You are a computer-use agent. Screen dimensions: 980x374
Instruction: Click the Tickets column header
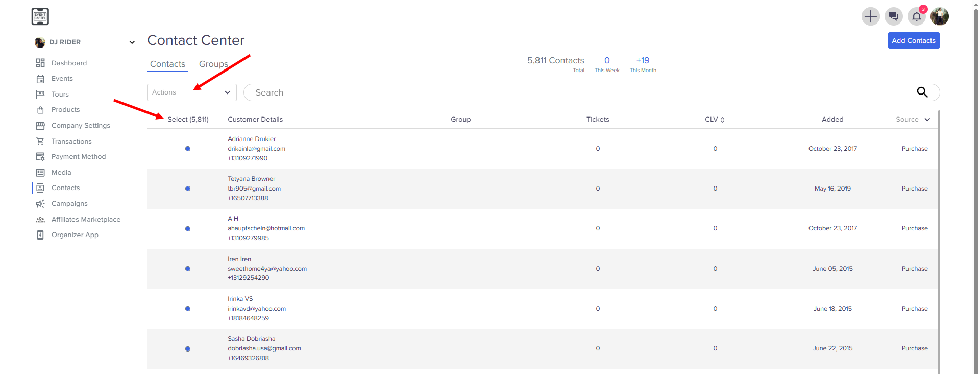pyautogui.click(x=598, y=120)
